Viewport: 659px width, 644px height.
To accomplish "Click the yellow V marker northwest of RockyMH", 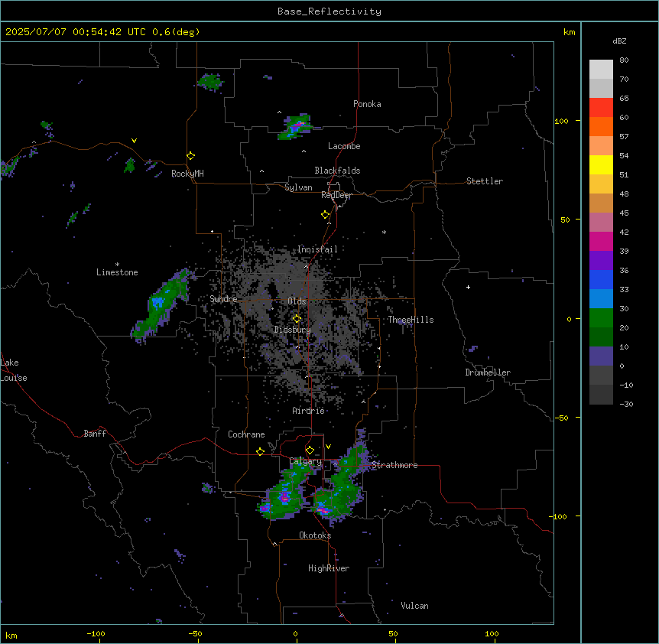I will [x=134, y=141].
